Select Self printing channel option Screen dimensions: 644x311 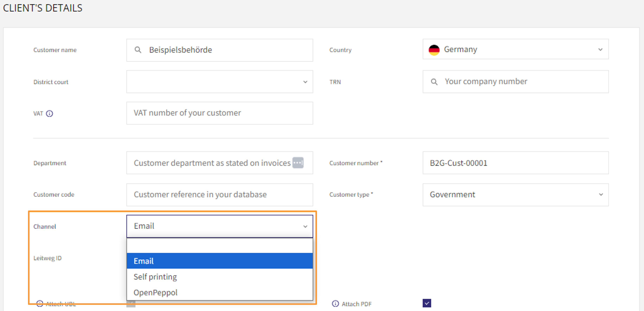(x=220, y=277)
